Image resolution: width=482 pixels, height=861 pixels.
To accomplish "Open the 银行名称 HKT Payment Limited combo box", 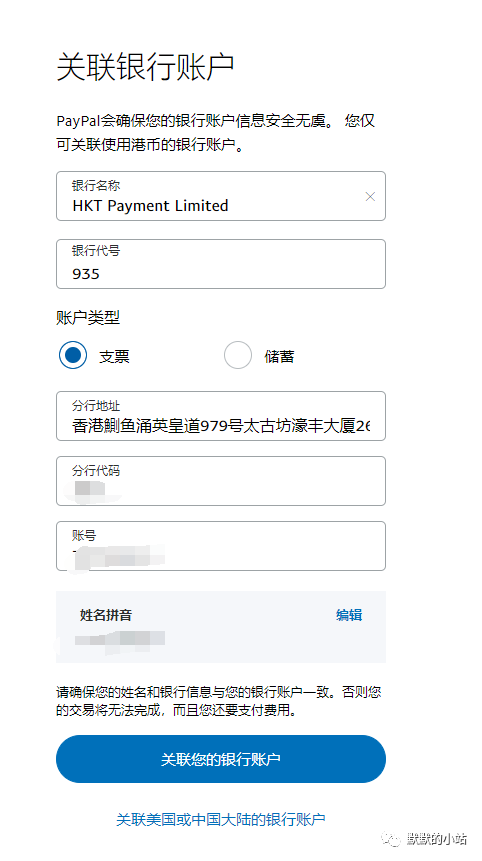I will click(x=221, y=196).
